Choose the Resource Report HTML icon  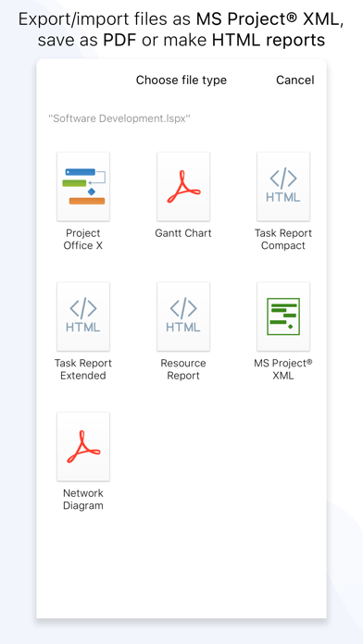point(183,316)
